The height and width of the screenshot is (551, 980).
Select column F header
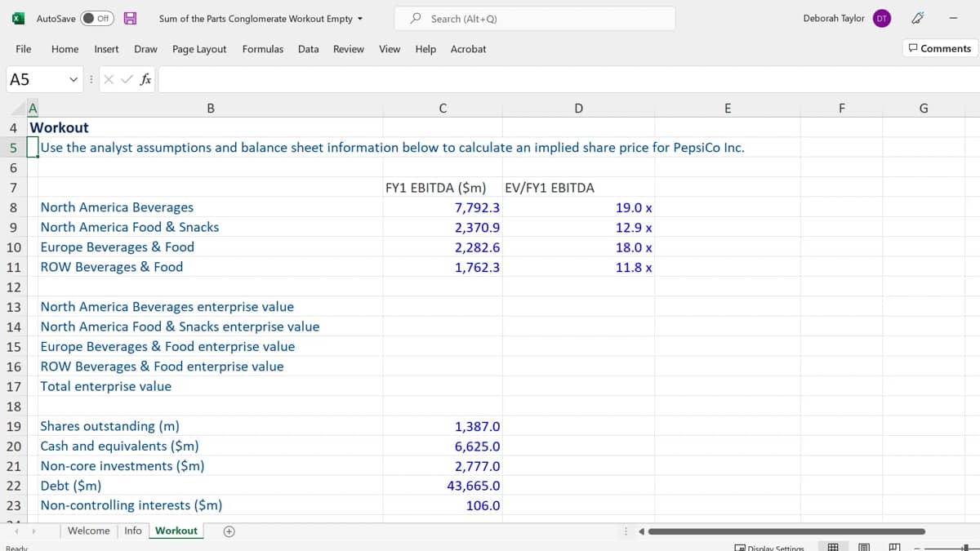842,109
